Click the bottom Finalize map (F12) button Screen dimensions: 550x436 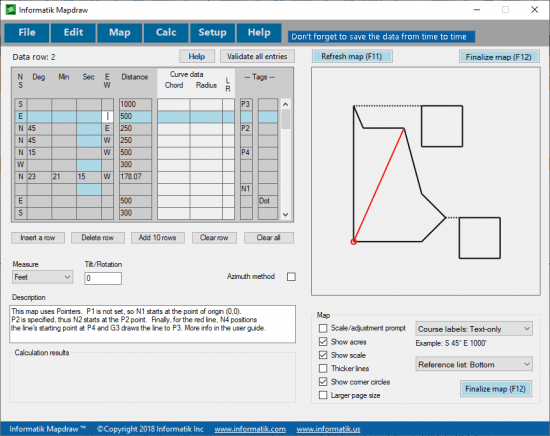[x=496, y=389]
